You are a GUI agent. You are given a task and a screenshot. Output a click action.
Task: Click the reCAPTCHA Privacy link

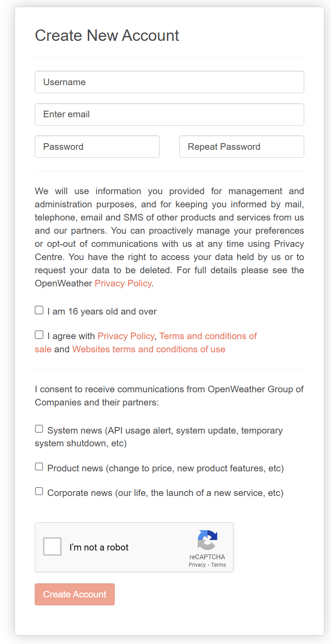[x=197, y=565]
